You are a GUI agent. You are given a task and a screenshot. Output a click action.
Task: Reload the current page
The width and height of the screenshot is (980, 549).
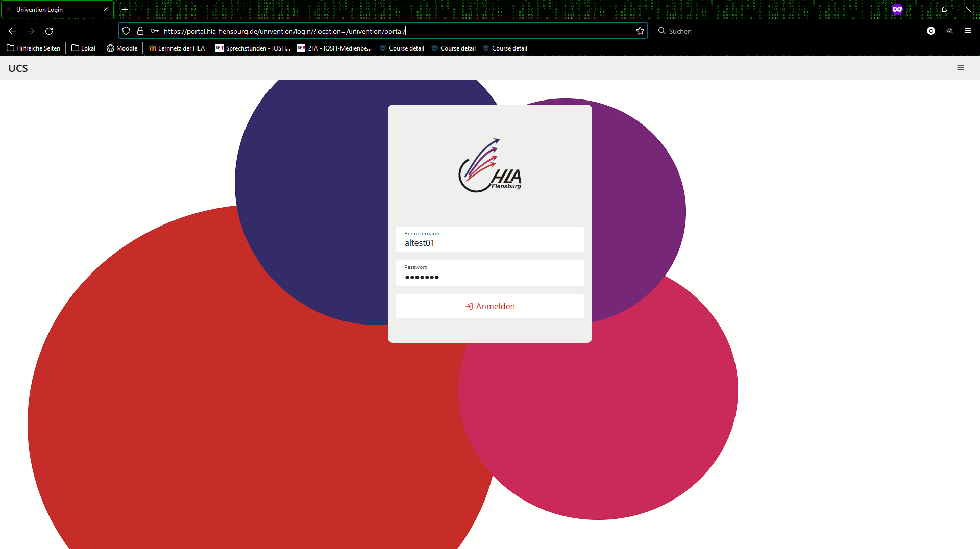(x=49, y=31)
